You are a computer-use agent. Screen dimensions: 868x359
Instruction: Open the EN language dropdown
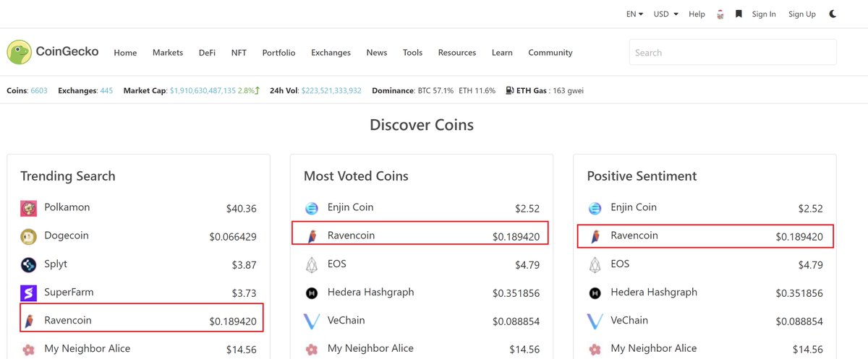pyautogui.click(x=634, y=14)
